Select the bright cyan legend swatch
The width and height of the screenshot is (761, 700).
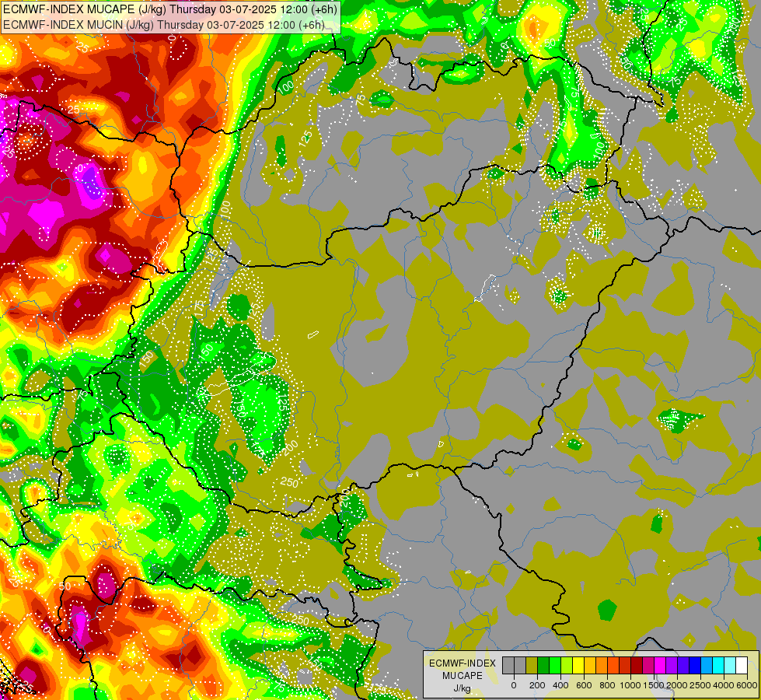coord(719,666)
